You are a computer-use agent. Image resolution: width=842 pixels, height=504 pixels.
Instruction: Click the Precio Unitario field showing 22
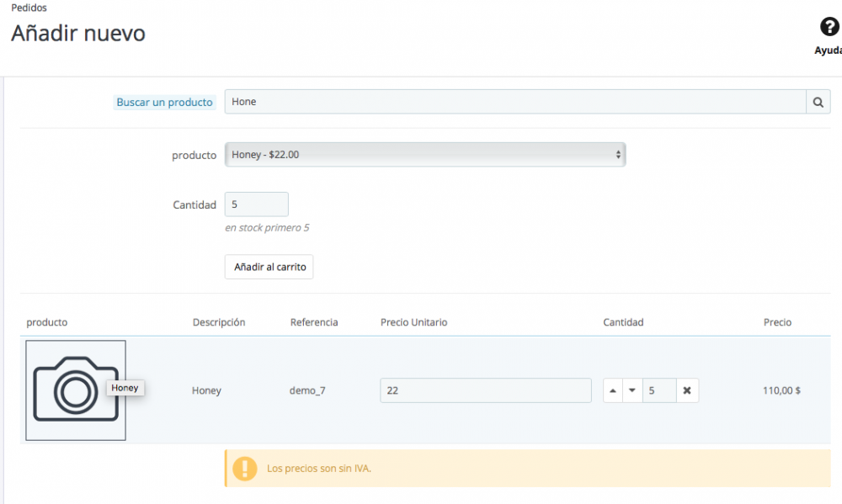coord(485,390)
